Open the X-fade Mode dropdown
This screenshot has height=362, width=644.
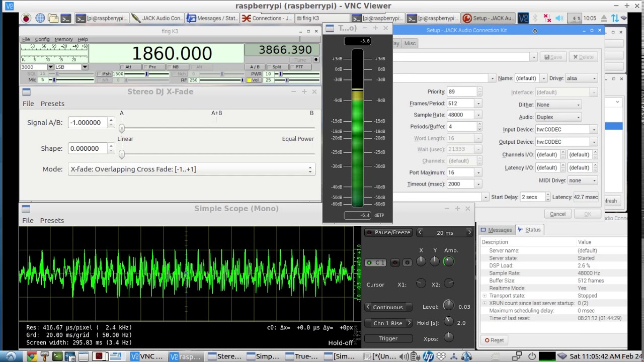coord(191,169)
